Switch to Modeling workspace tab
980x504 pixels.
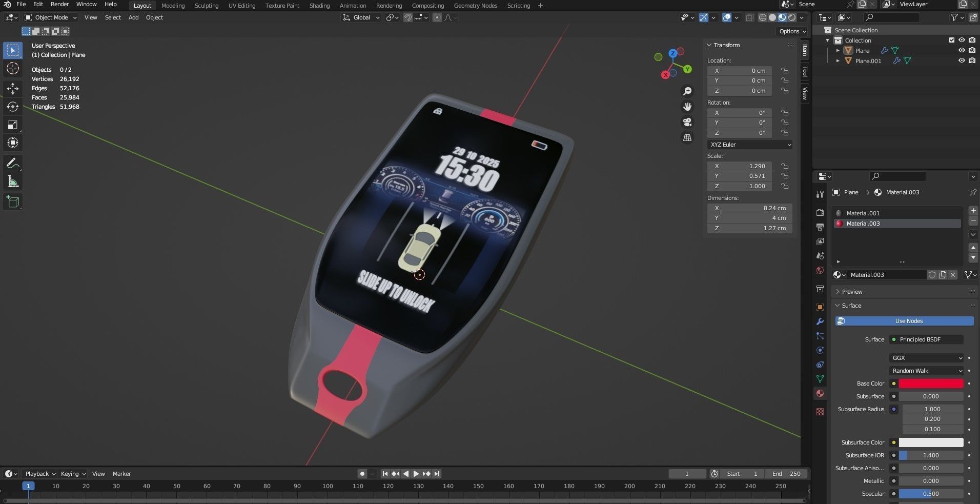(x=173, y=6)
